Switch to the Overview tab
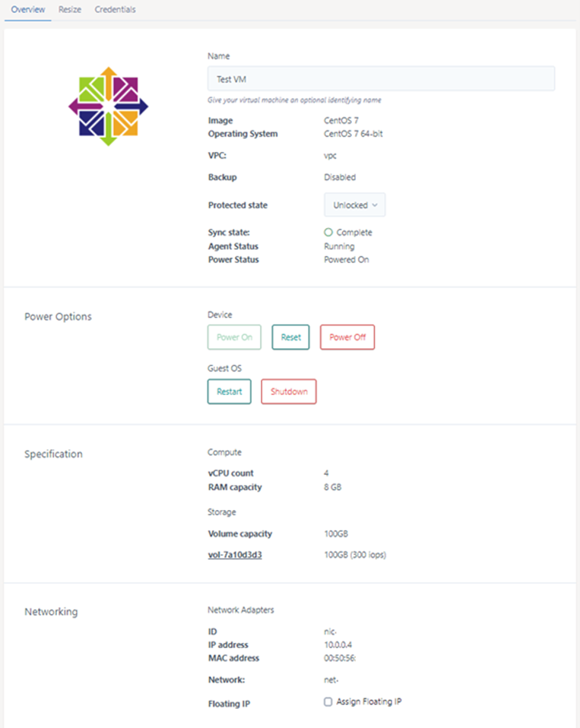Viewport: 580px width, 728px height. 28,10
